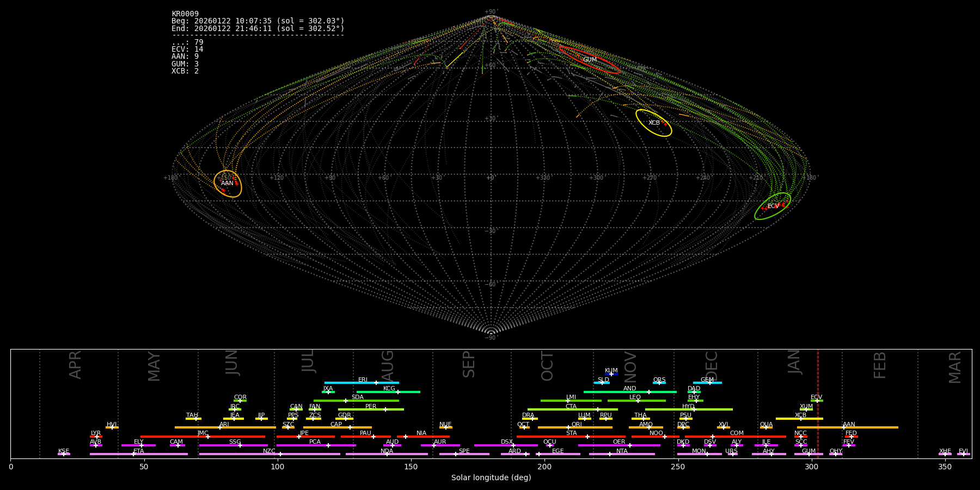Click the 'Solar longitude (deg)' axis title

coord(491,478)
